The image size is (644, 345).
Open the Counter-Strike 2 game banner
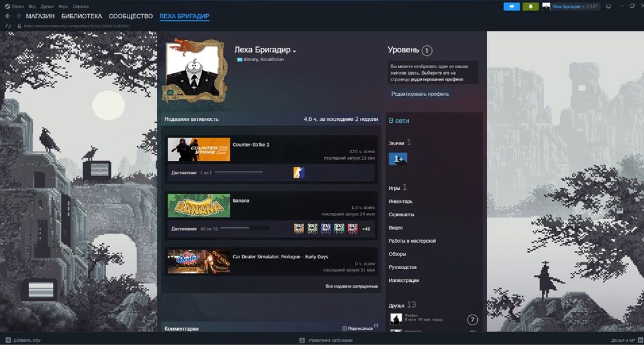click(x=199, y=149)
